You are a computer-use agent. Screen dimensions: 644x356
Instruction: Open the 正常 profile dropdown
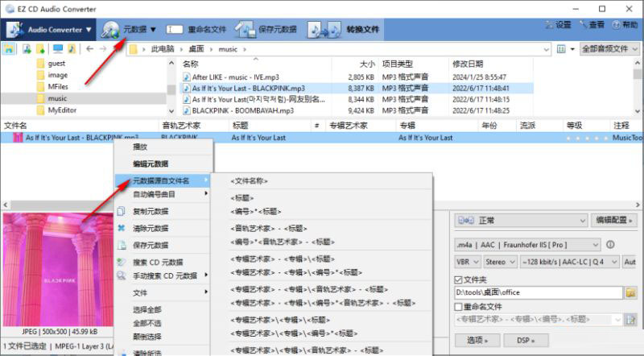click(x=521, y=221)
